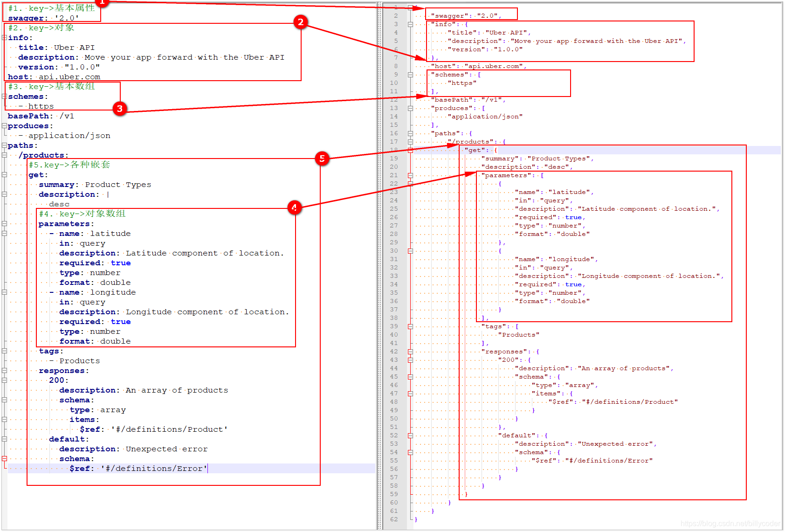785x532 pixels.
Task: Collapse the info block in the YAML editor
Action: [4, 38]
